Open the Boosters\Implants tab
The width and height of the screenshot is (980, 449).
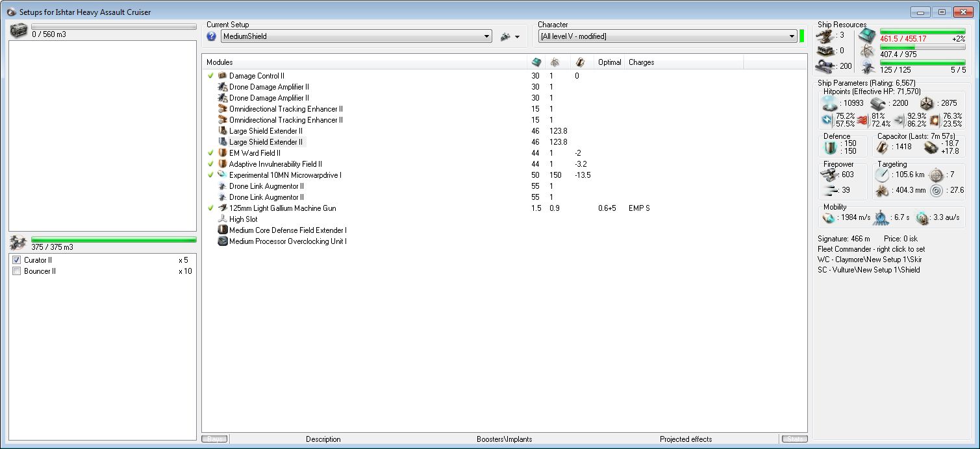[x=504, y=439]
